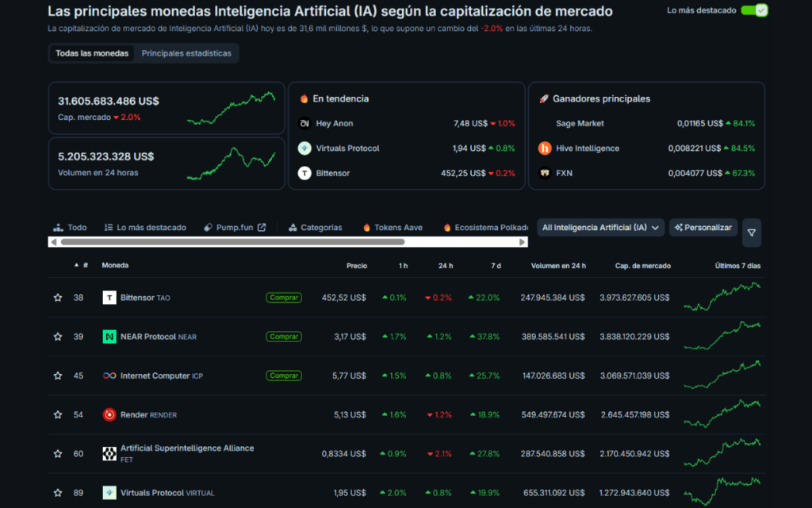
Task: Toggle the 'Lo más destacado' switch
Action: 754,10
